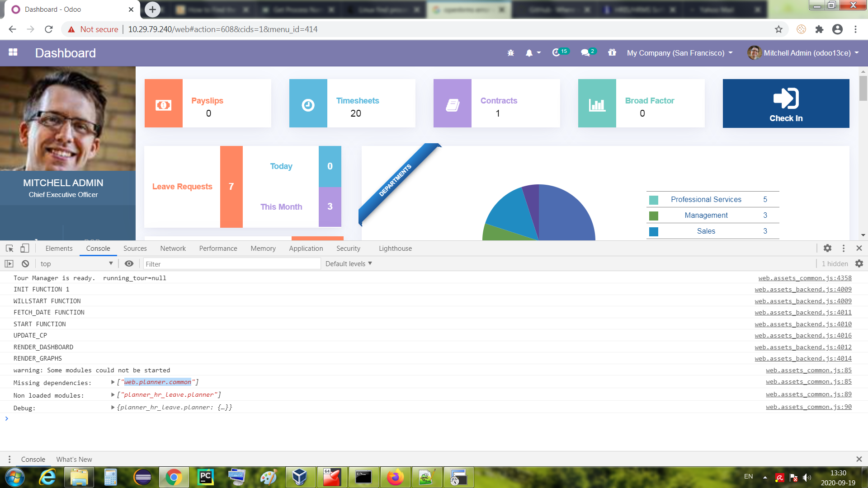
Task: Click the Professional Services teal legend swatch
Action: click(653, 200)
